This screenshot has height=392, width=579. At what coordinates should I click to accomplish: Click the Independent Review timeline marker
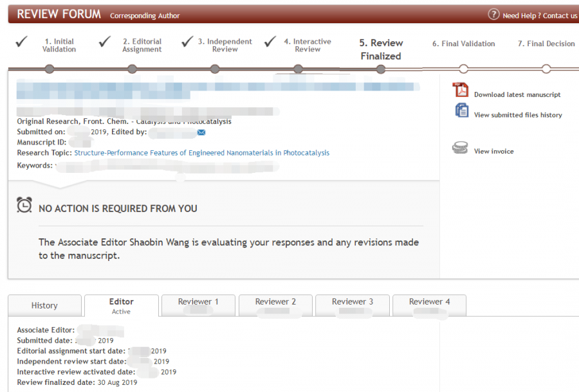[x=215, y=69]
